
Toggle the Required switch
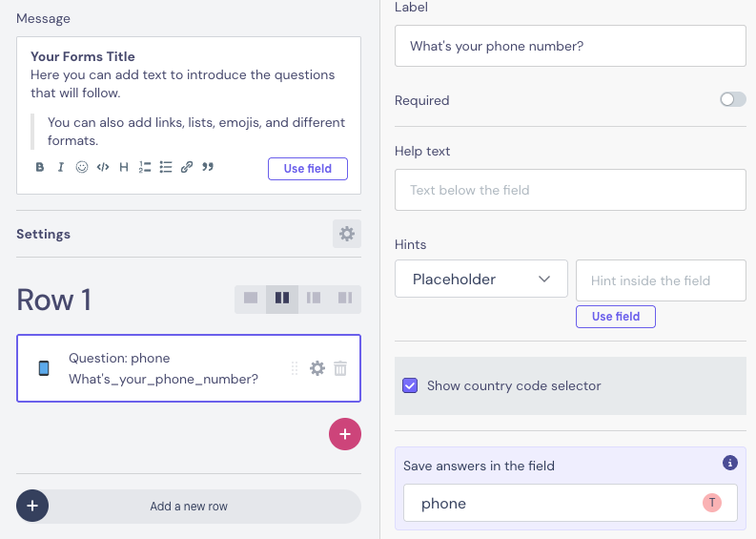click(732, 99)
